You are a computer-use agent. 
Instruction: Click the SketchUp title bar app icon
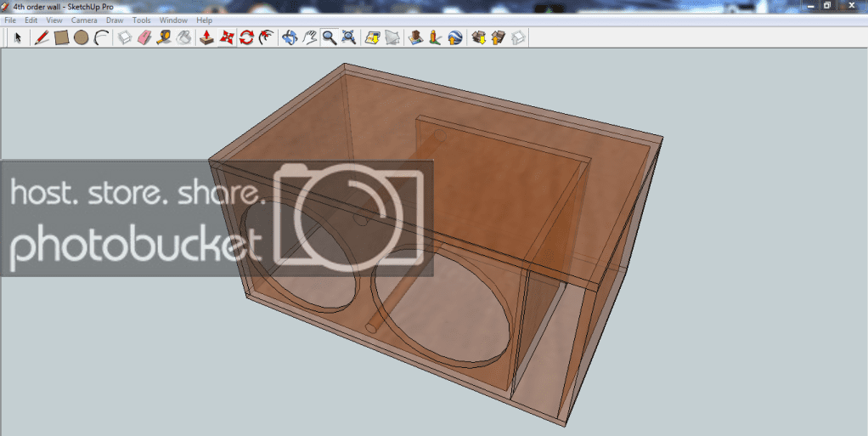click(x=5, y=6)
